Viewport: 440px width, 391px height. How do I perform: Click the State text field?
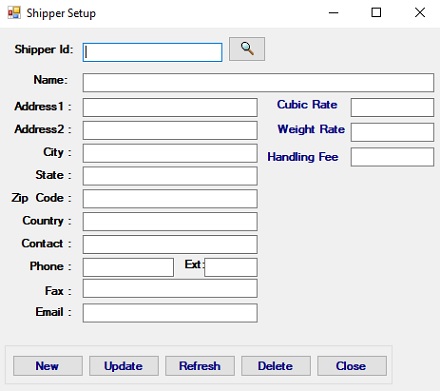pos(170,176)
